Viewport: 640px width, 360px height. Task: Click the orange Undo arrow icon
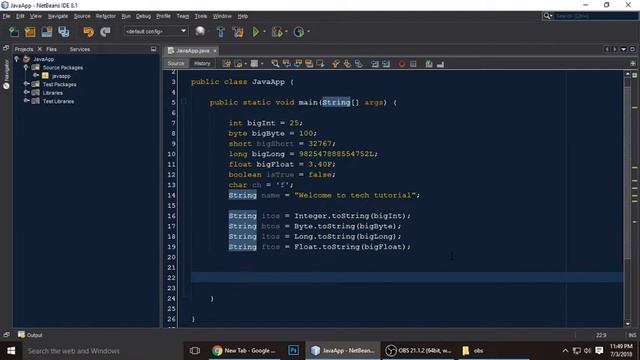click(x=88, y=32)
